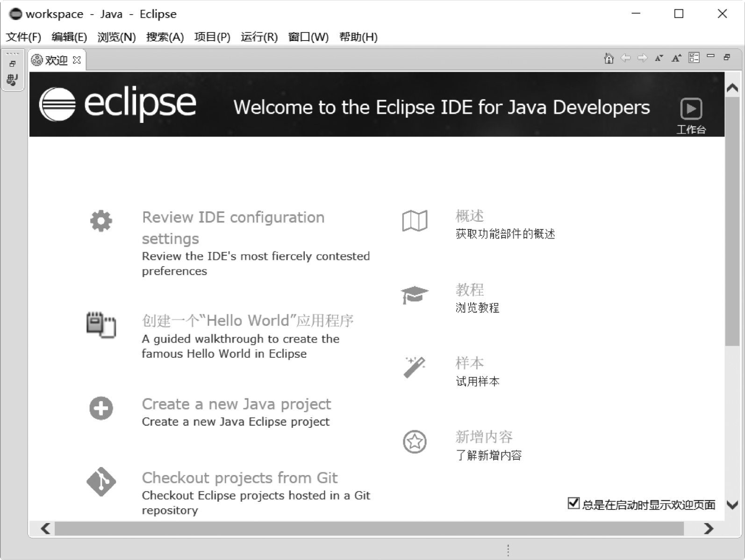Click the navigate back arrow icon
The image size is (745, 560).
(x=625, y=58)
